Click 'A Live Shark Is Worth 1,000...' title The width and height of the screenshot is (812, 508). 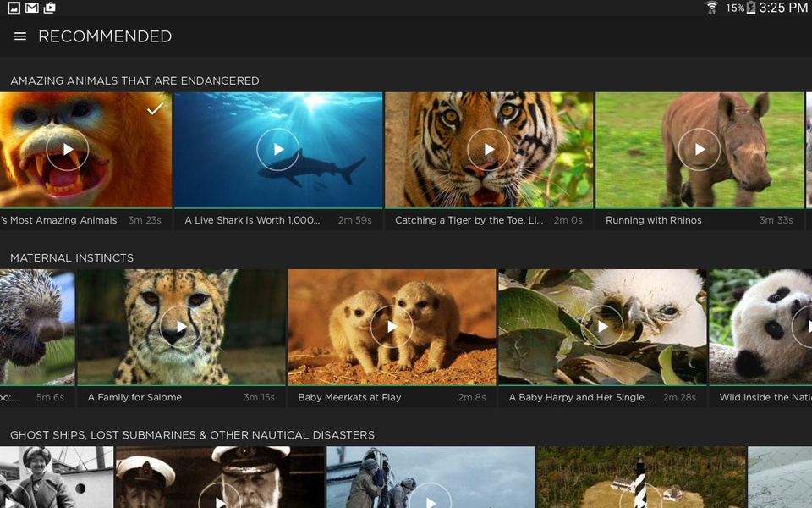coord(252,220)
